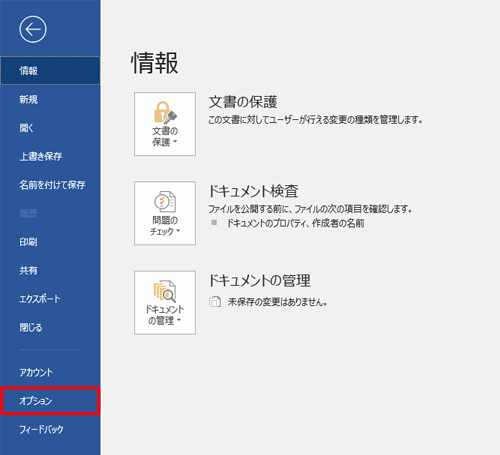Viewport: 500px width, 455px height.
Task: Click the back arrow circle icon
Action: pos(33,30)
